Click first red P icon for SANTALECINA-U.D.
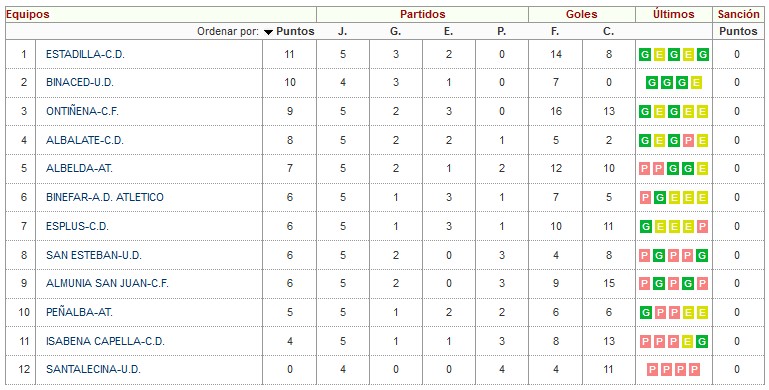 tap(652, 370)
